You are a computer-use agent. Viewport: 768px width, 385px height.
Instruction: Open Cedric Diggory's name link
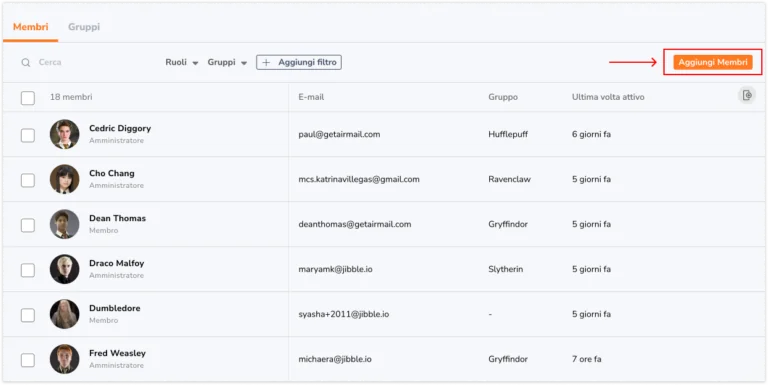point(120,128)
